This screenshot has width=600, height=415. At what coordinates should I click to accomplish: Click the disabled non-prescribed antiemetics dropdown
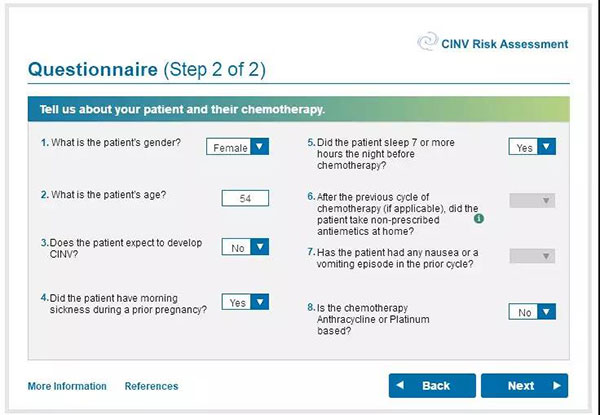(532, 200)
